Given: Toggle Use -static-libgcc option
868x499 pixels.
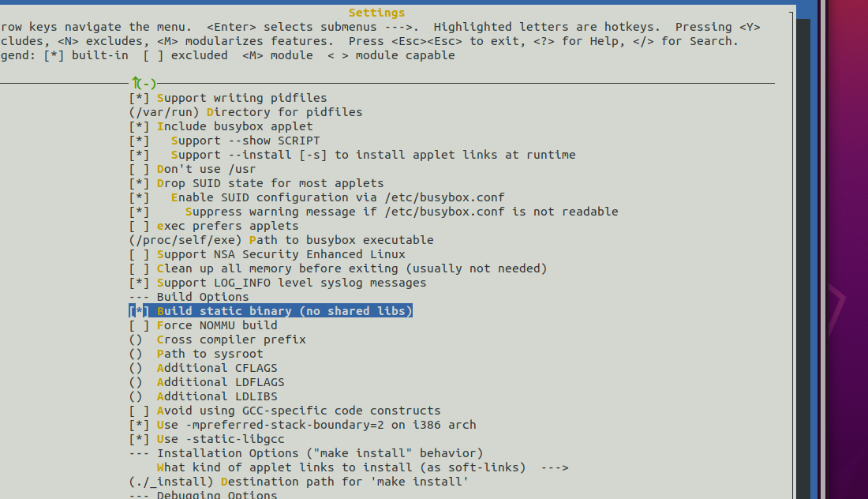Looking at the screenshot, I should [x=207, y=439].
